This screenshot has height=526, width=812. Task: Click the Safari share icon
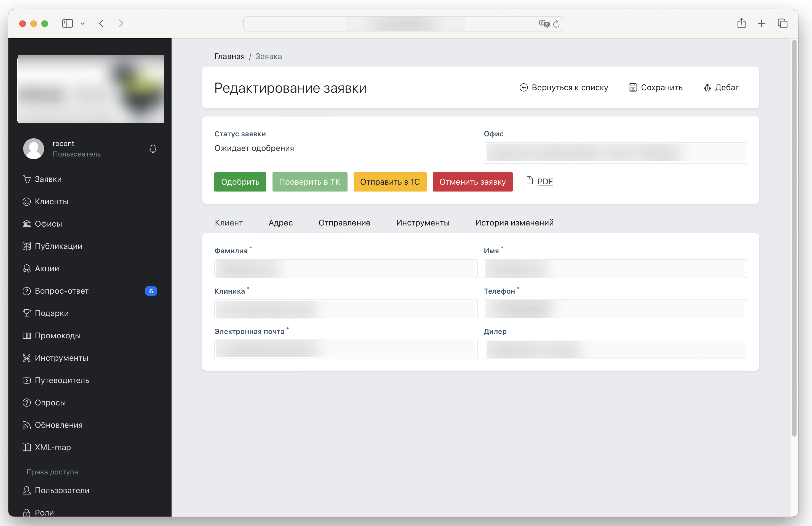(741, 23)
